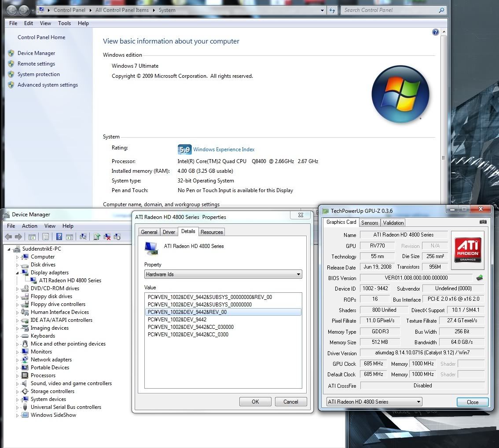The image size is (499, 448).
Task: Click the blue Help icon in Device Manager toolbar
Action: click(59, 237)
